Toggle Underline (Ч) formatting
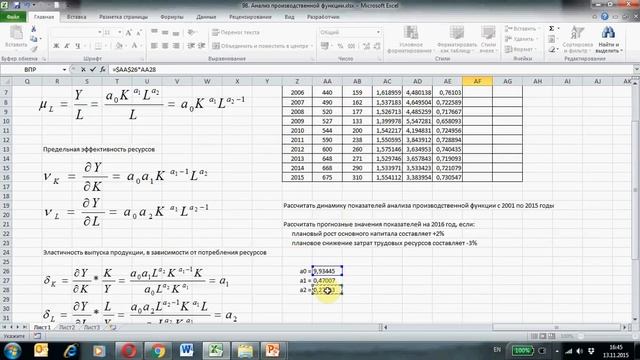This screenshot has width=640, height=360. (x=78, y=46)
